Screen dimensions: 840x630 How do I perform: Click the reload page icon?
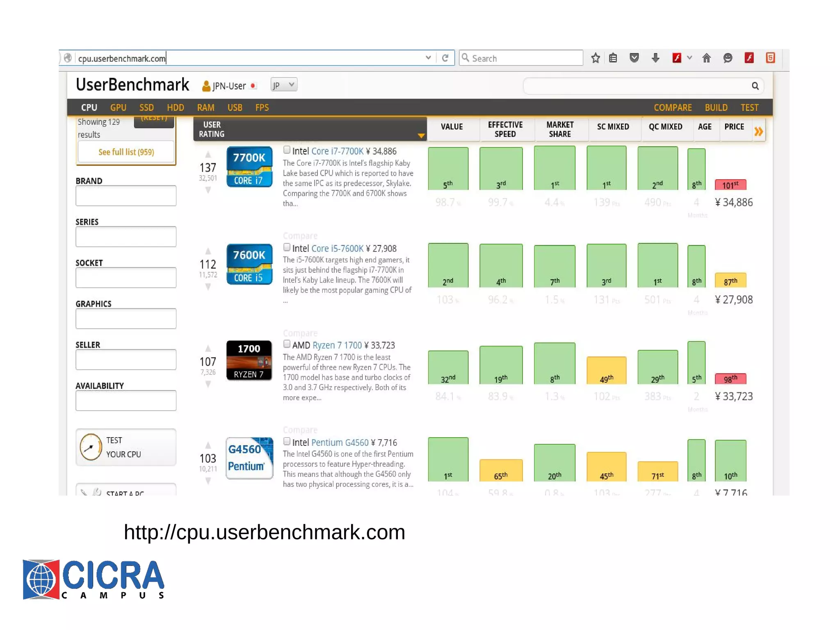click(445, 58)
